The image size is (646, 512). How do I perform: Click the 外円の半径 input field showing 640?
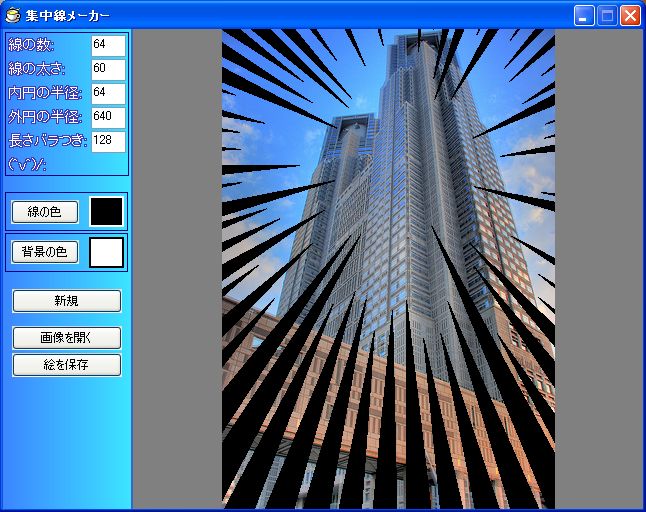(x=108, y=118)
